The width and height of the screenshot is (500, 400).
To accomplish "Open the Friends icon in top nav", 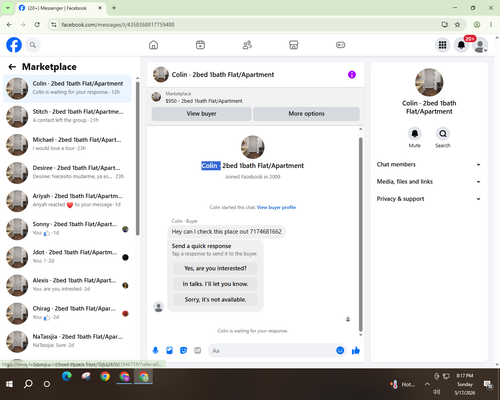I will (x=247, y=45).
